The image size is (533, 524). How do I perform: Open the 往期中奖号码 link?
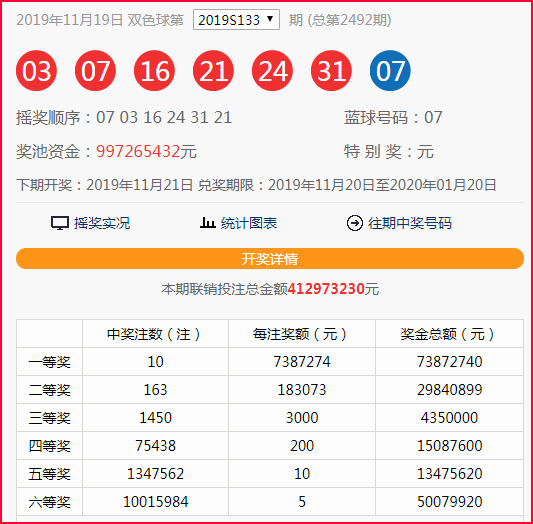(410, 223)
